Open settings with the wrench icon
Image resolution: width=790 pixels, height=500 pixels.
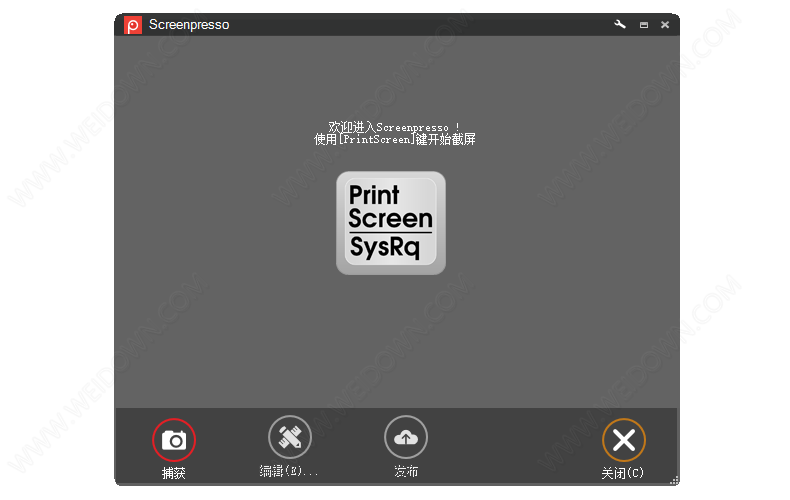[620, 24]
